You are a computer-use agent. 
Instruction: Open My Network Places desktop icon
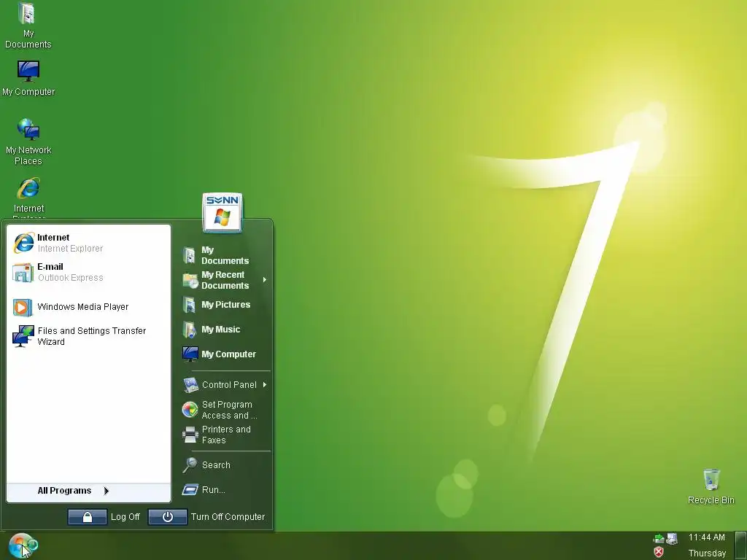click(x=28, y=142)
